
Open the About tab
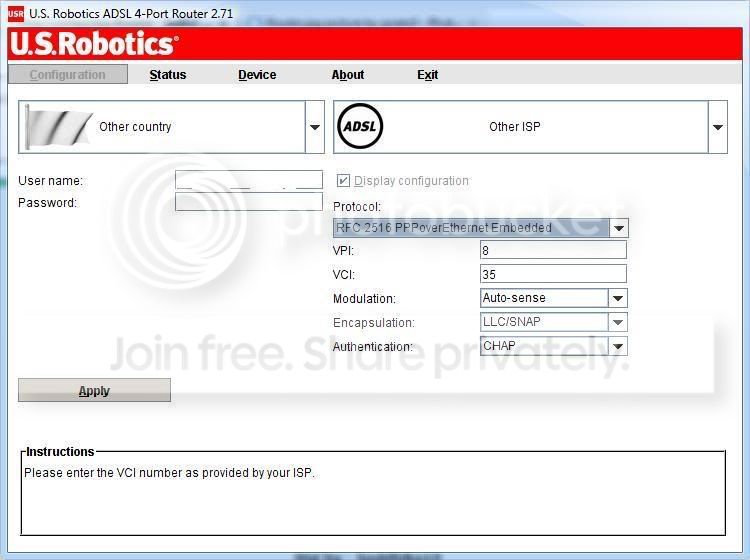point(348,75)
